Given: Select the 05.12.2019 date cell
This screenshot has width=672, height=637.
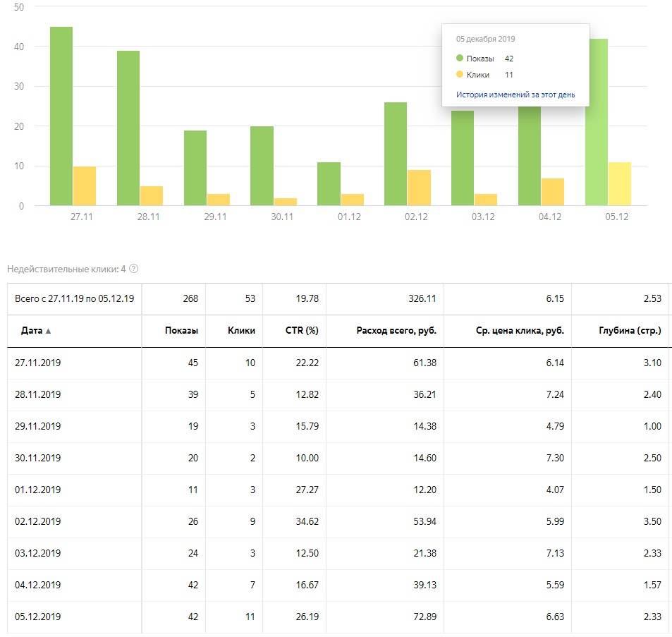Looking at the screenshot, I should [38, 617].
